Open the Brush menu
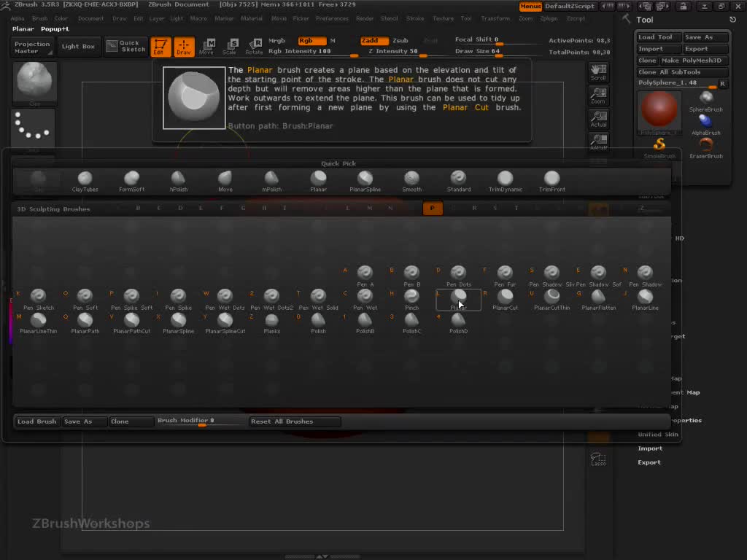The image size is (747, 560). click(x=39, y=18)
